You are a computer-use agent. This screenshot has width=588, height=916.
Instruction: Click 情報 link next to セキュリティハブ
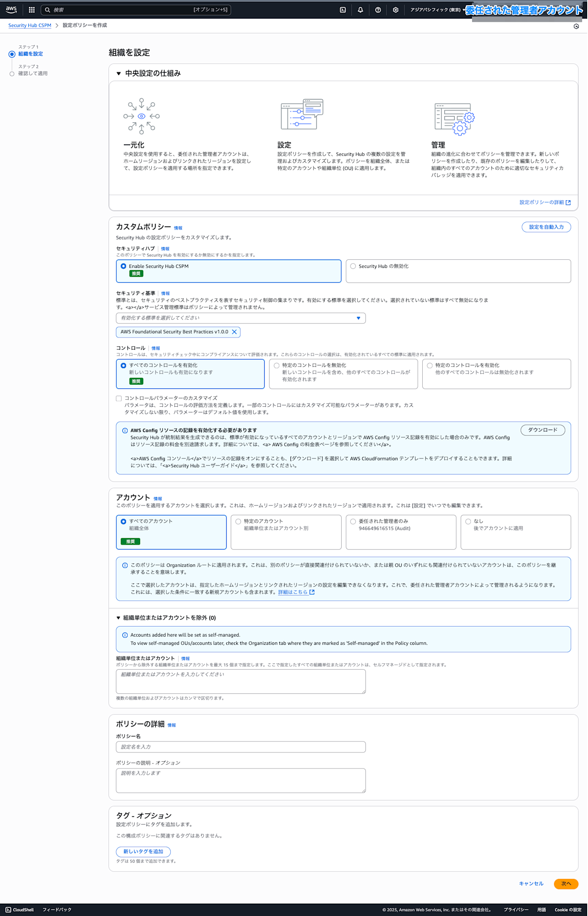pyautogui.click(x=165, y=249)
